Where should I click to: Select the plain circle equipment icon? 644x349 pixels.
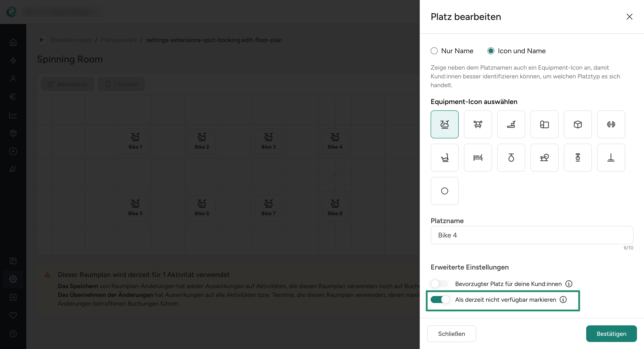click(x=444, y=191)
